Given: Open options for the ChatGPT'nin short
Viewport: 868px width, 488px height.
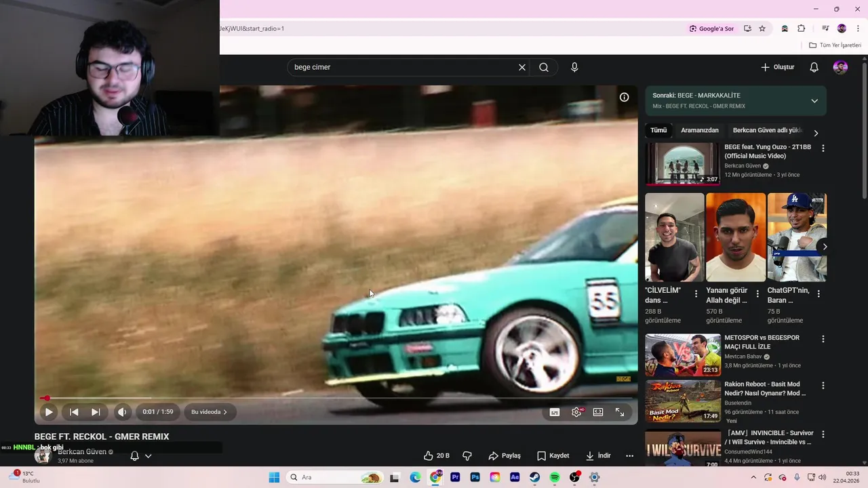Looking at the screenshot, I should (x=818, y=294).
